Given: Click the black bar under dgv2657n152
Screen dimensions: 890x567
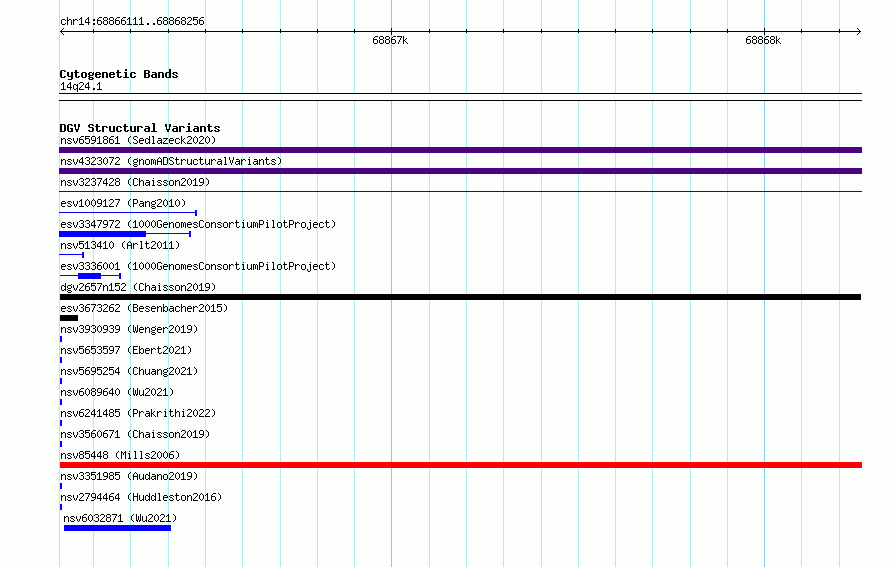Looking at the screenshot, I should 460,297.
